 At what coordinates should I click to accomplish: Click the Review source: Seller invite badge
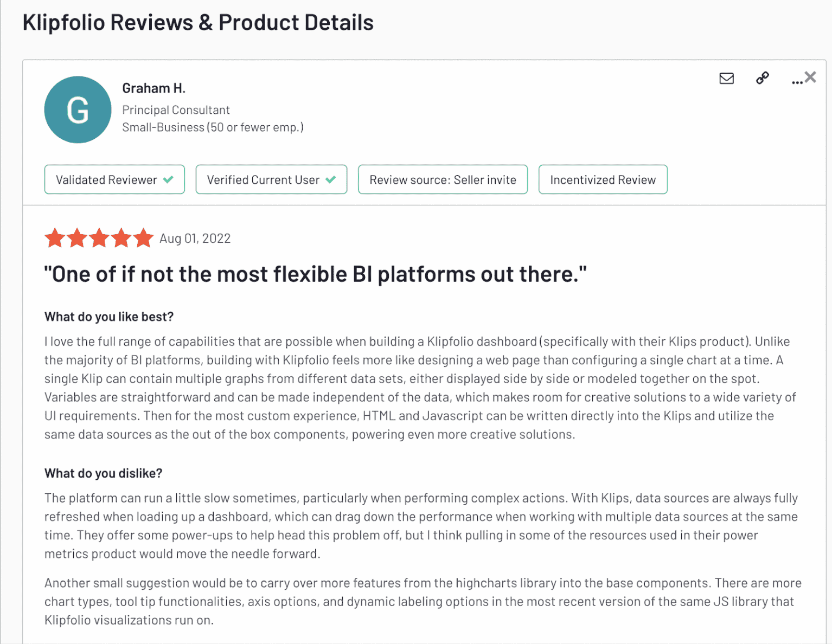tap(442, 179)
